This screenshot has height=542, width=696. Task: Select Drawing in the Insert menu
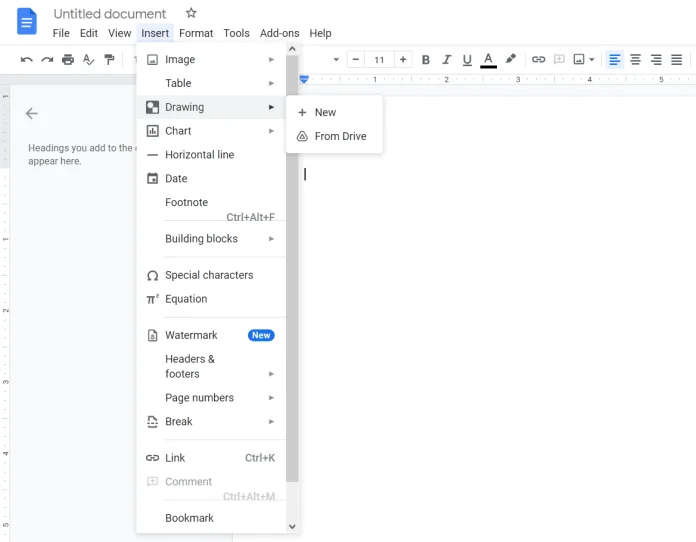[211, 107]
